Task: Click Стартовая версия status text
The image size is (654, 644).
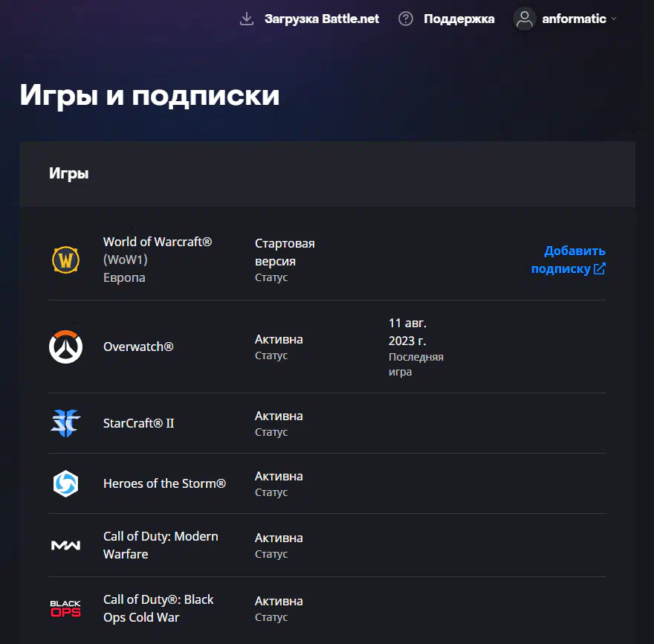Action: [285, 252]
